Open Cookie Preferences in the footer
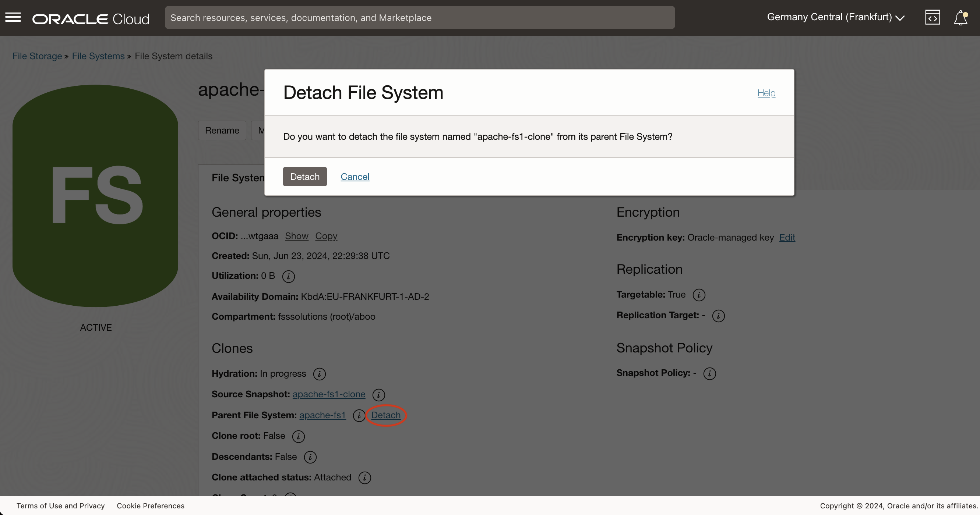 pos(150,505)
